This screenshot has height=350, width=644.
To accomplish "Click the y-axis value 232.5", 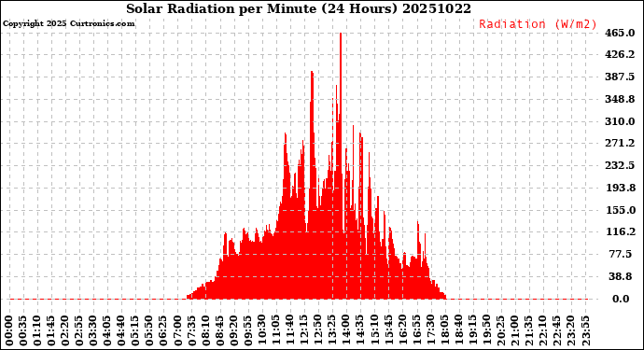I will (620, 165).
